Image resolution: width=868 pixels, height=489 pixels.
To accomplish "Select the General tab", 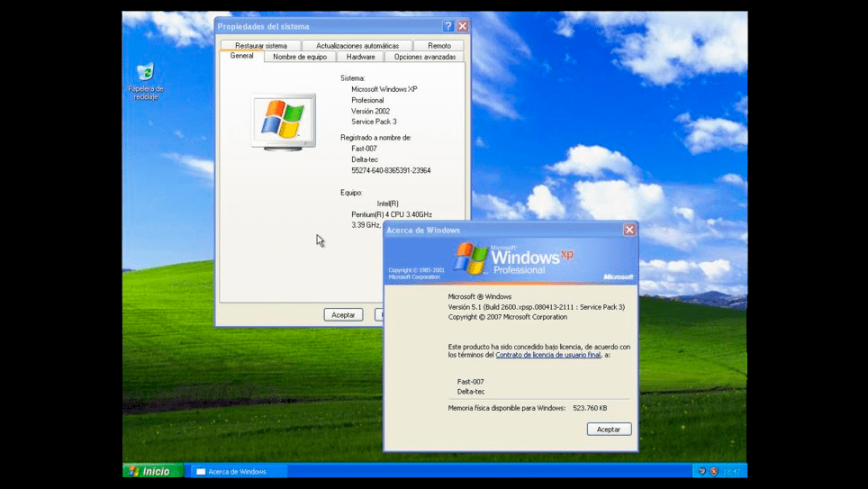I will click(x=242, y=56).
